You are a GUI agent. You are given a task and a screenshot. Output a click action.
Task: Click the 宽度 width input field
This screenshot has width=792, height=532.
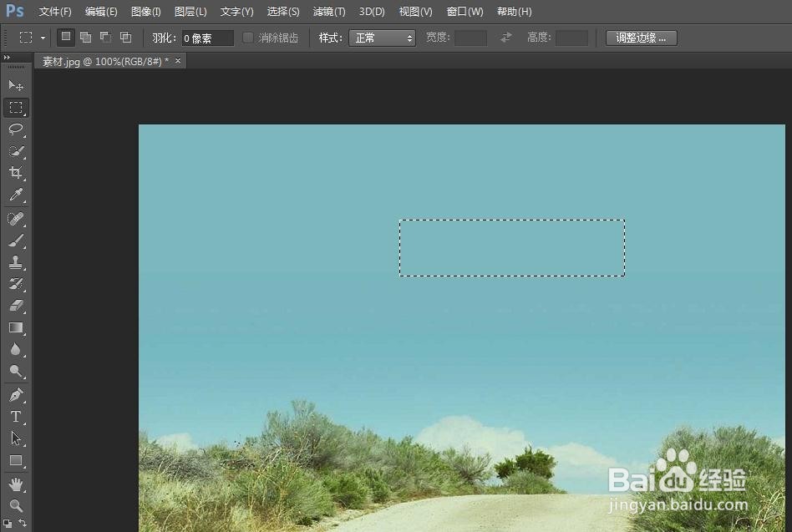point(470,38)
